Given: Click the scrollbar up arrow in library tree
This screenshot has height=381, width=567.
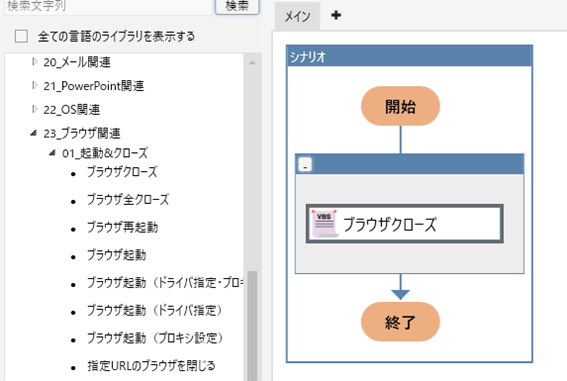Looking at the screenshot, I should point(252,63).
